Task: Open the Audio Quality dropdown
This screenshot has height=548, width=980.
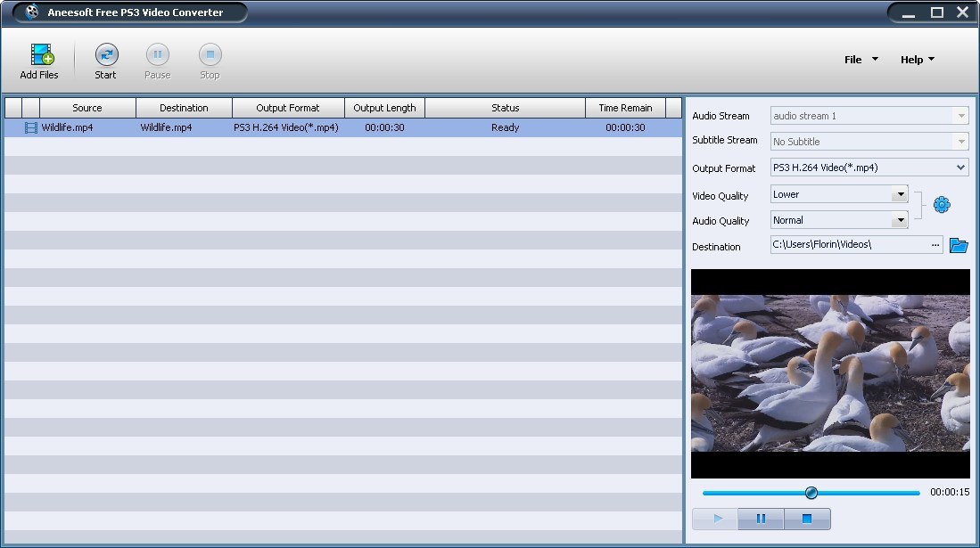Action: (x=899, y=220)
